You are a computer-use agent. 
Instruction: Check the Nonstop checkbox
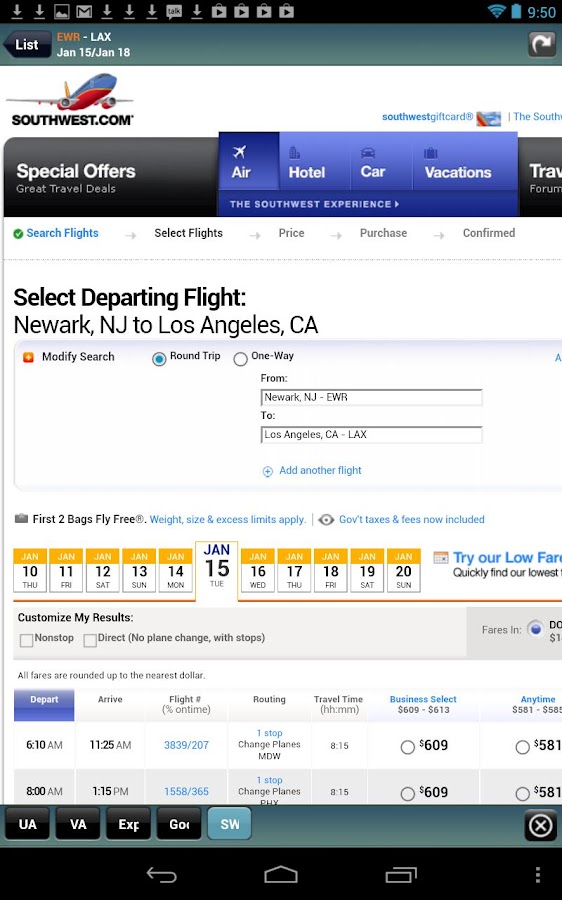(x=26, y=641)
